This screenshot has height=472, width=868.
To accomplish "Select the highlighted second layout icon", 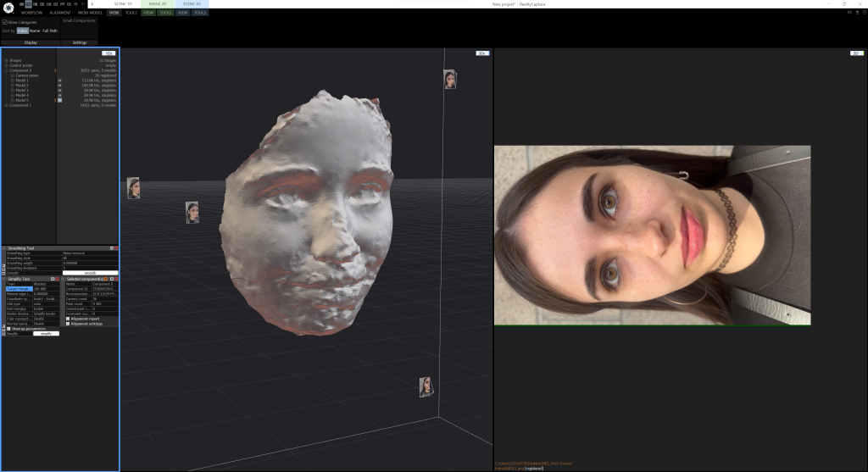I will (29, 4).
